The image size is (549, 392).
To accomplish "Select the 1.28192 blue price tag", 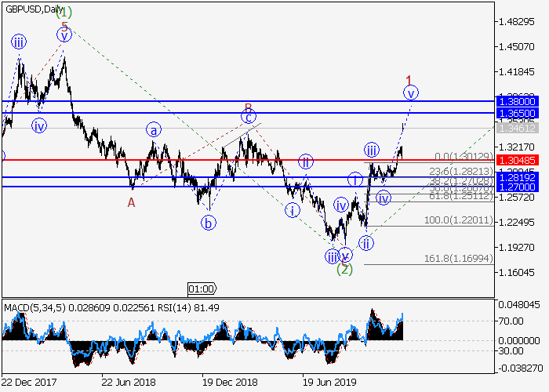I will 520,177.
